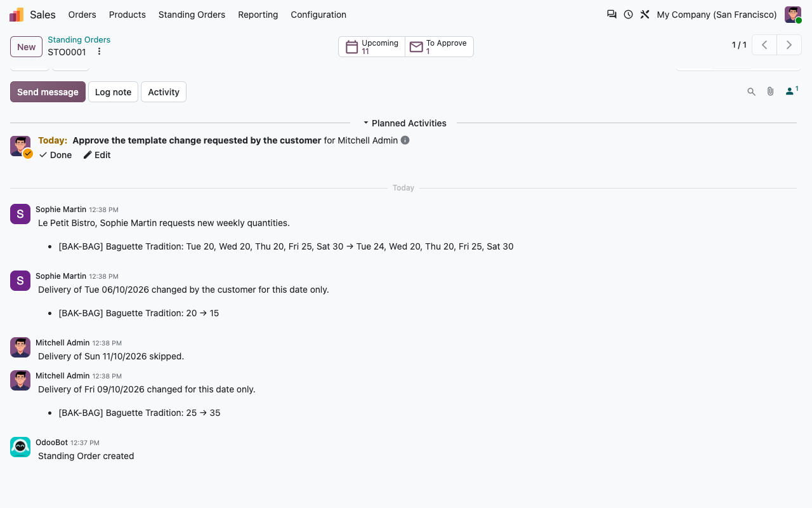Screen dimensions: 812x508
Task: Create a New standing order
Action: tap(26, 47)
